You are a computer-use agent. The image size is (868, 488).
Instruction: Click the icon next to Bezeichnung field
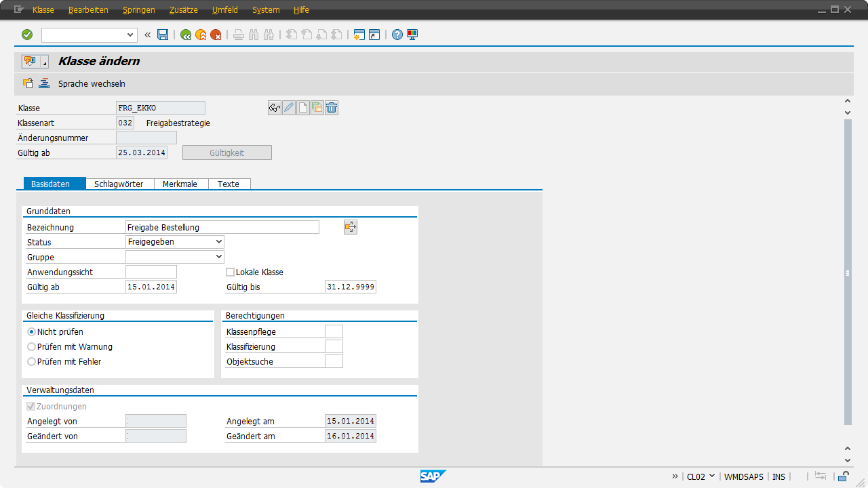tap(350, 228)
